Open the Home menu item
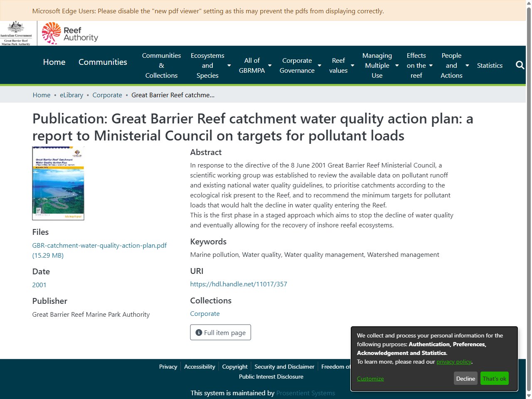The width and height of the screenshot is (532, 399). pos(54,62)
